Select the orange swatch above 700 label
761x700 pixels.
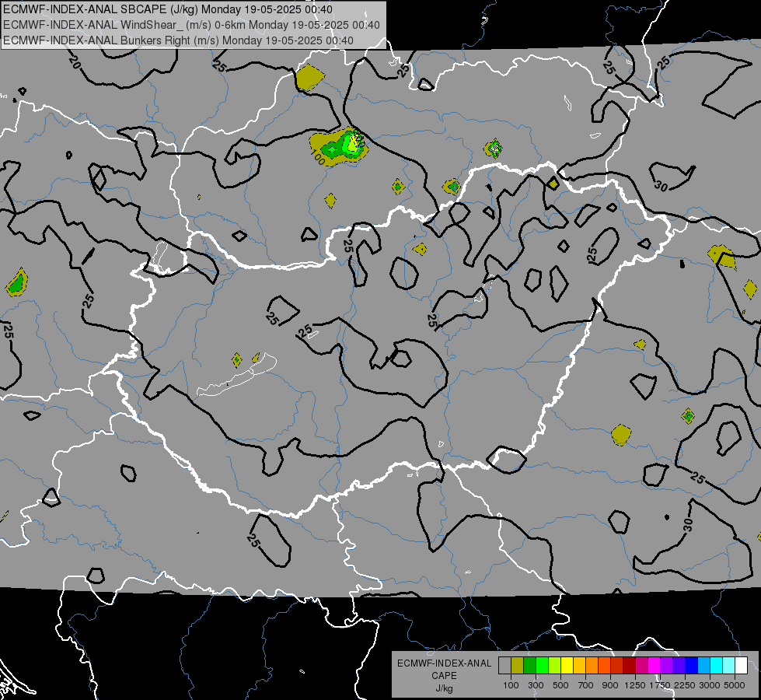point(592,666)
